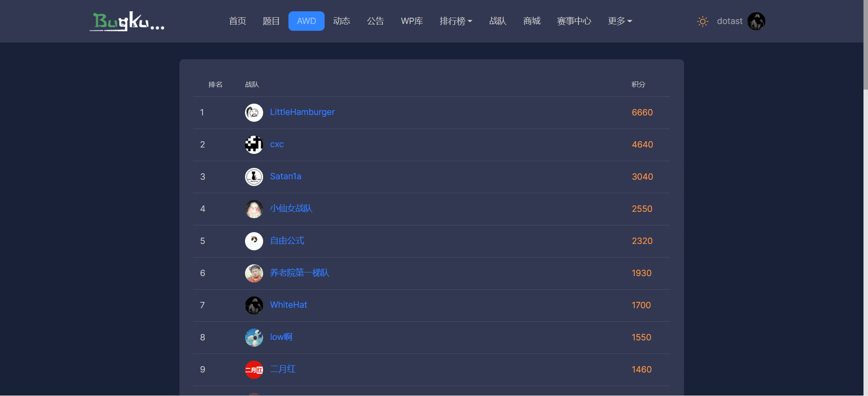Open the 赛事中心 nav item
The height and width of the screenshot is (396, 868).
click(x=574, y=21)
